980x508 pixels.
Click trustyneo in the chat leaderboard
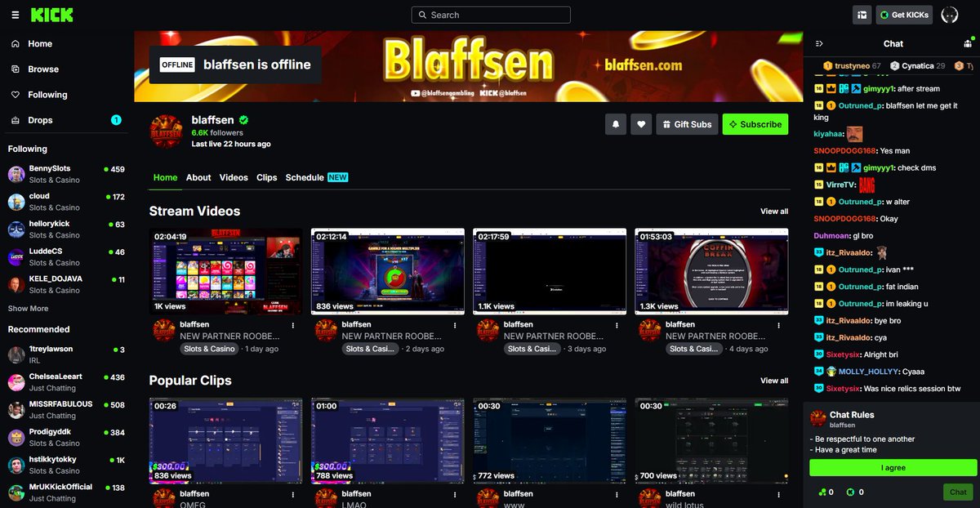(x=852, y=66)
